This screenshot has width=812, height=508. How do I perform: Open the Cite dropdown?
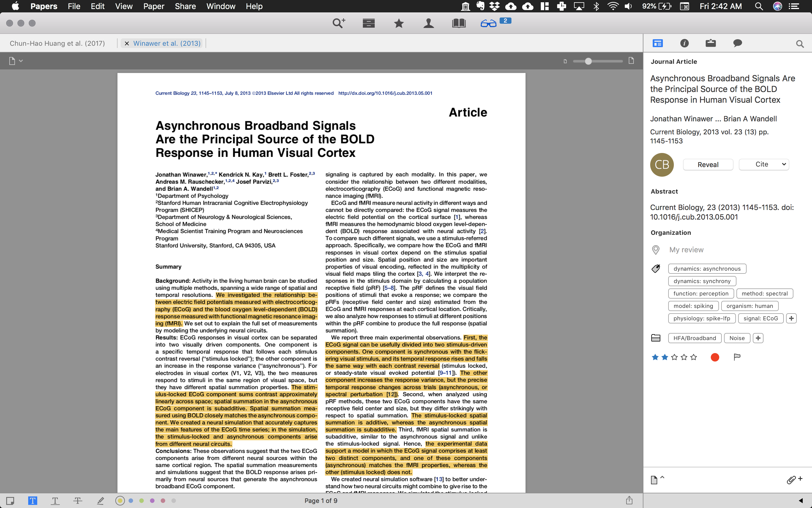point(764,164)
